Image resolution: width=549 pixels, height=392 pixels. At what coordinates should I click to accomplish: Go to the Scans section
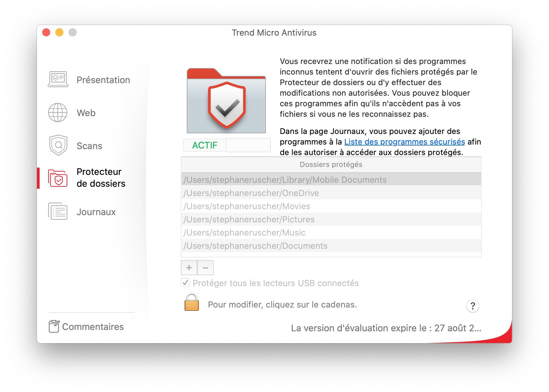[x=89, y=146]
